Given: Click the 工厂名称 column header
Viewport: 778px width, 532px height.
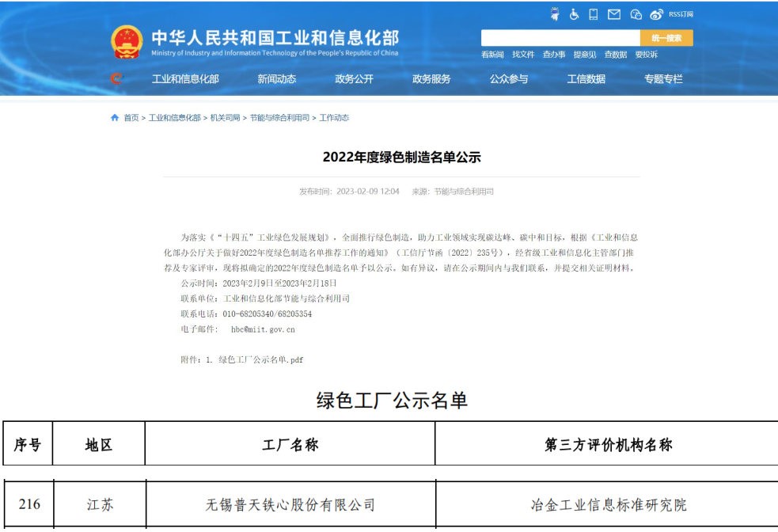Looking at the screenshot, I should pos(290,444).
